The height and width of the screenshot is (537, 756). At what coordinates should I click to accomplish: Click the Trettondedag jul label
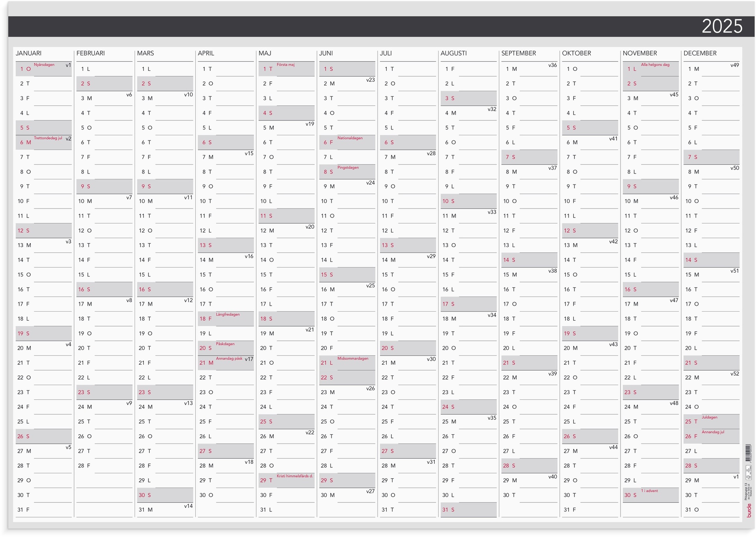48,138
